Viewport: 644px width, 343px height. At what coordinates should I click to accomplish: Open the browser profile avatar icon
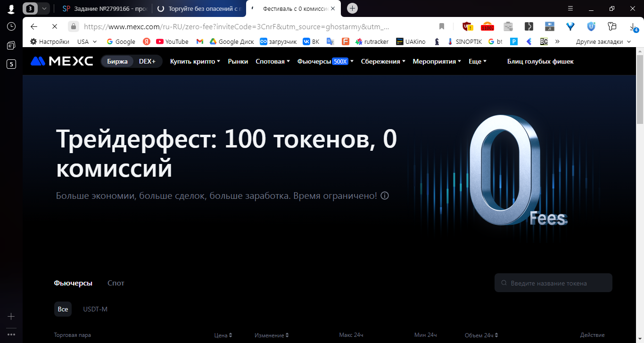[x=11, y=8]
